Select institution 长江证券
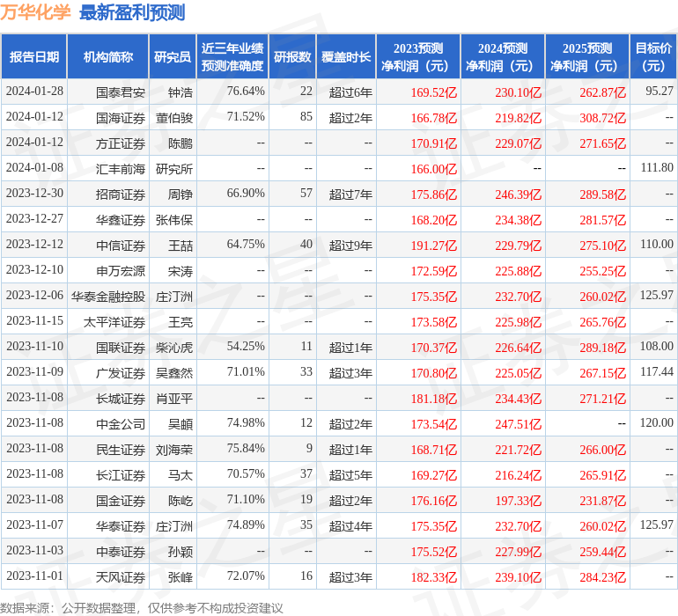 (121, 474)
